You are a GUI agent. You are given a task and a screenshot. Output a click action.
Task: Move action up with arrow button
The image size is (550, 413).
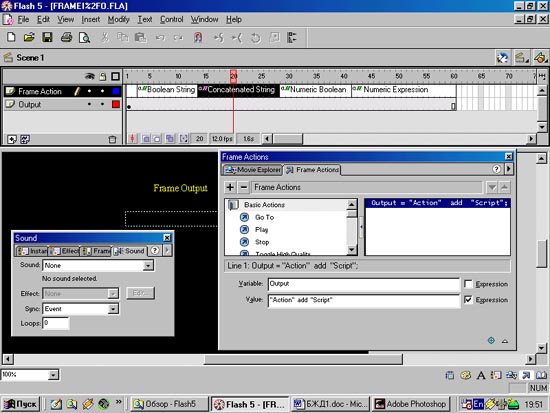click(504, 187)
